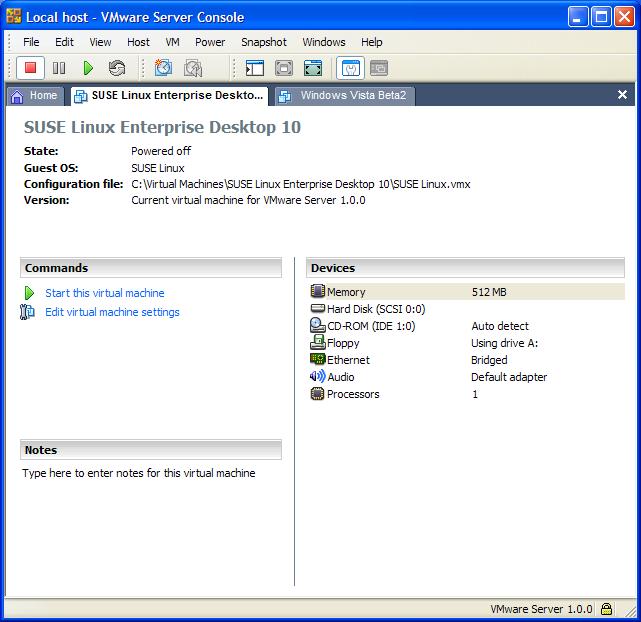Select CD-ROM (IDE 1:0) entry
The height and width of the screenshot is (622, 641).
pyautogui.click(x=371, y=326)
